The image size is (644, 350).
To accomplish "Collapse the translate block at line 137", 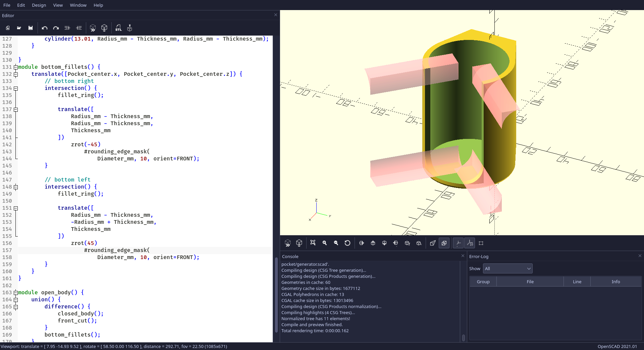I will [16, 109].
